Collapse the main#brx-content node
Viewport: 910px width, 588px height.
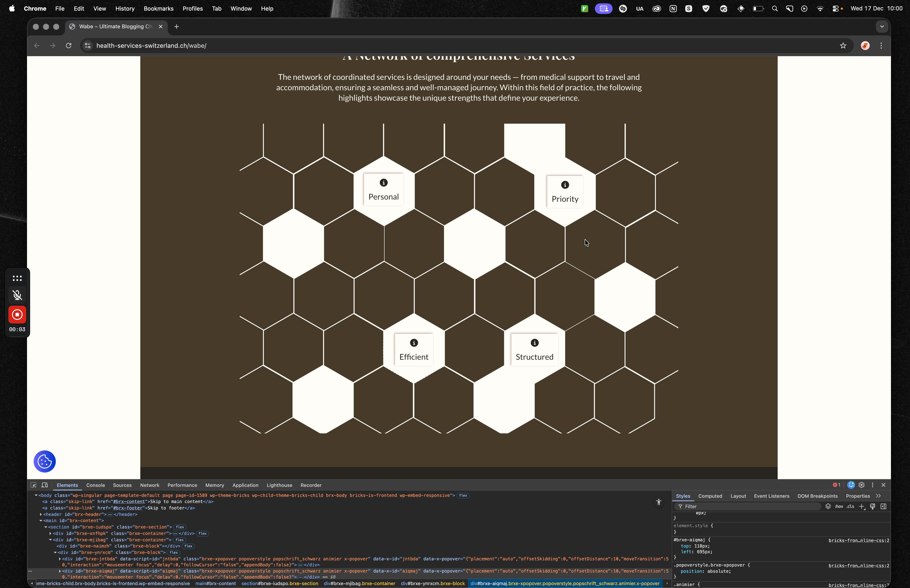click(x=41, y=521)
